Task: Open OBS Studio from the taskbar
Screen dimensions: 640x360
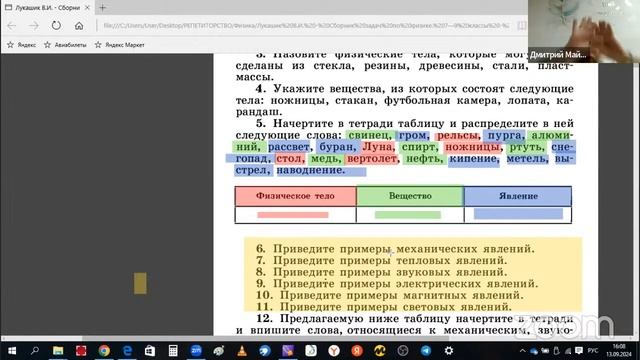Action: [403, 351]
